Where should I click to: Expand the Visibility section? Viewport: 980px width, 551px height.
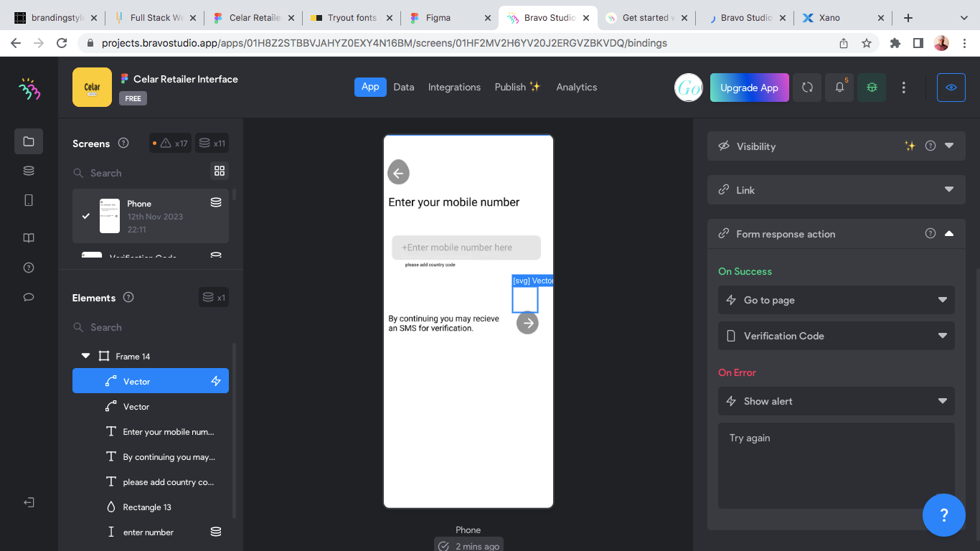pyautogui.click(x=949, y=146)
